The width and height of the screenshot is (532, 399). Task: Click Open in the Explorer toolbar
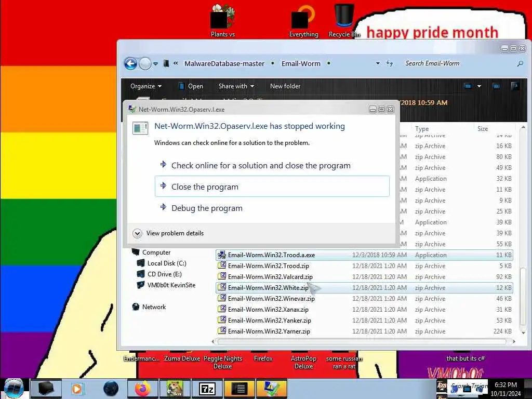[191, 86]
